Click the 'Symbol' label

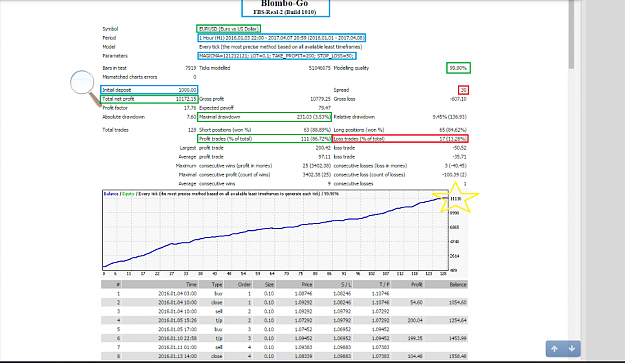[x=110, y=29]
